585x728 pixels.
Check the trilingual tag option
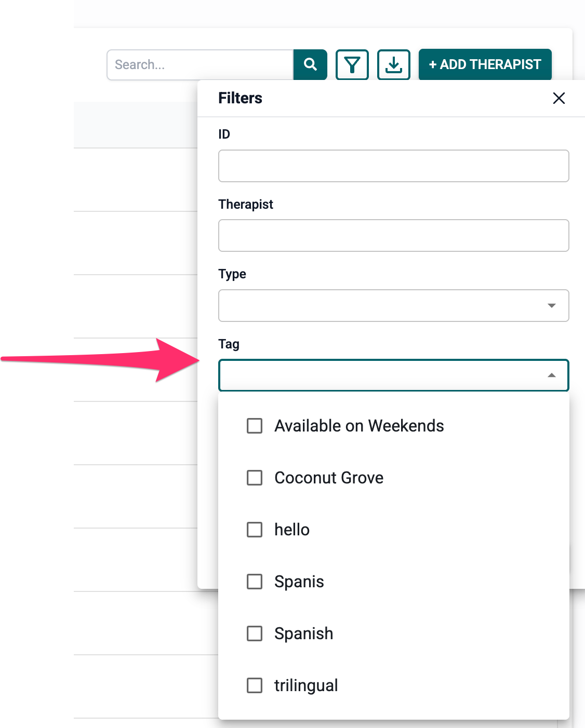point(255,685)
